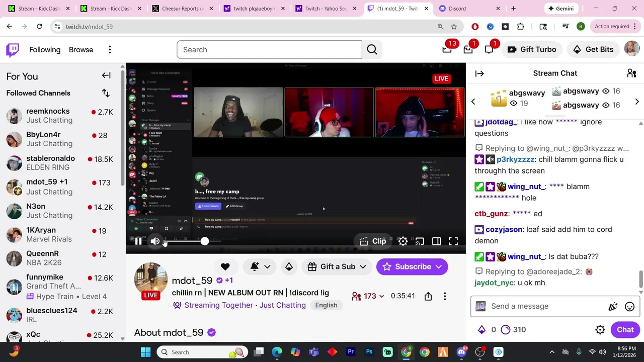Screen dimensions: 644x362
Task: Show previous gift leaderboard with left arrow
Action: tap(473, 102)
